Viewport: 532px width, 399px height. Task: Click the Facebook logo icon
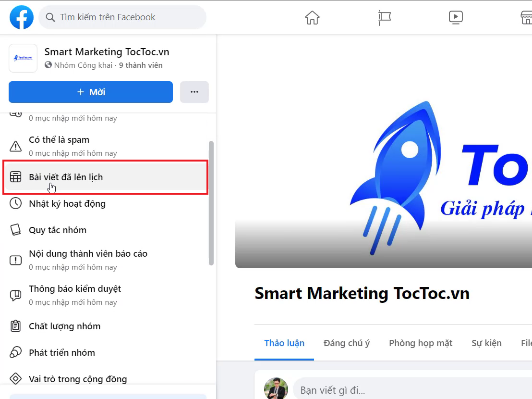click(x=22, y=17)
